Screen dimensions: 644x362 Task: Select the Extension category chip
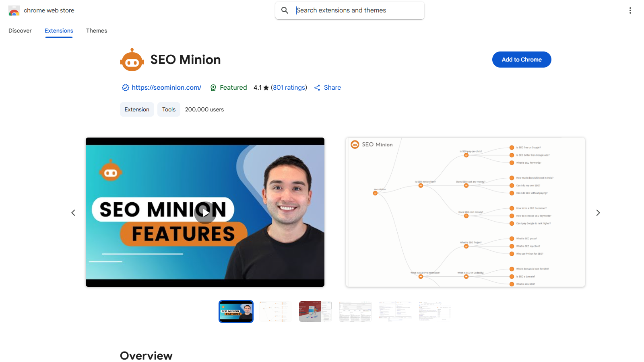coord(137,109)
